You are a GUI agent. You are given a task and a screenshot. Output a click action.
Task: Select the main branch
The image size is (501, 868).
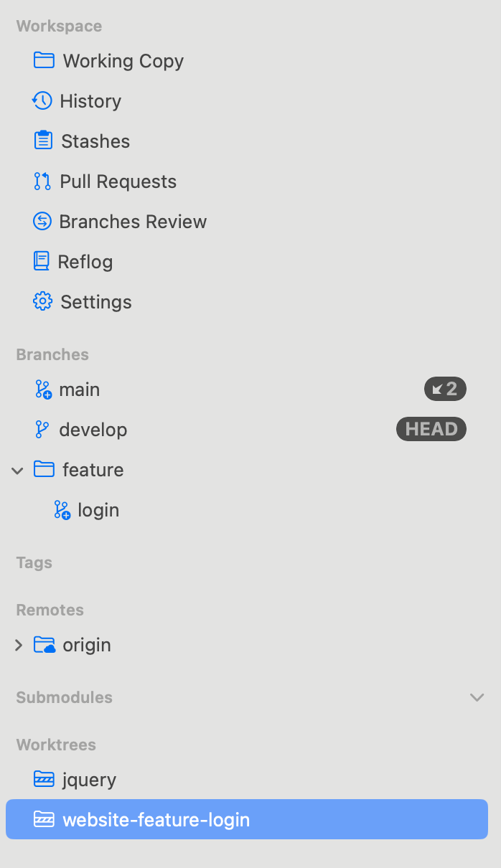click(x=79, y=390)
